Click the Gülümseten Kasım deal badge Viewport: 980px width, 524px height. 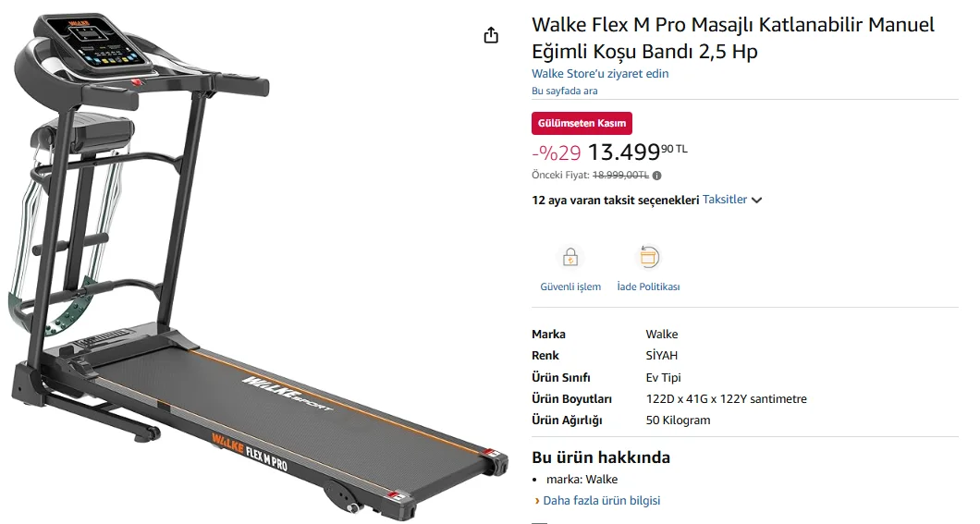[582, 124]
